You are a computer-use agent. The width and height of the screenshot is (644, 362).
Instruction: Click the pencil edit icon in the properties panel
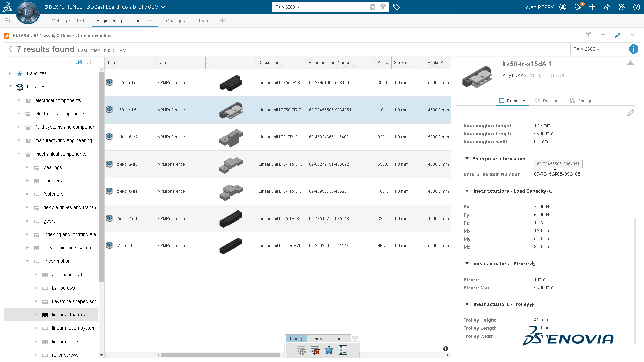(x=630, y=113)
